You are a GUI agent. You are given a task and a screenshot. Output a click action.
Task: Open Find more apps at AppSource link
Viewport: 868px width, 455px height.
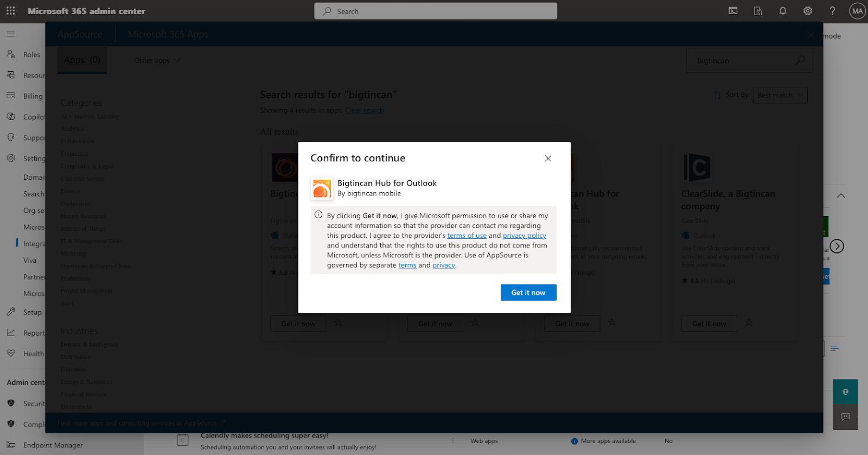142,423
